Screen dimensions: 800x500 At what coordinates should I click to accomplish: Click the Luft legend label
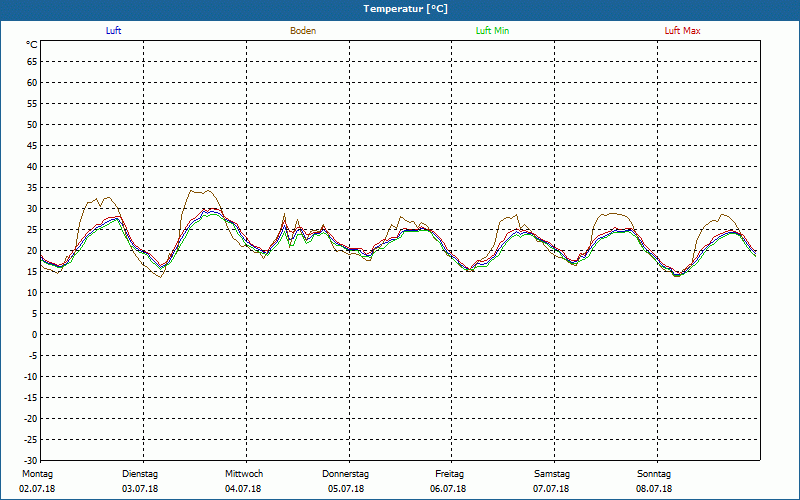113,31
